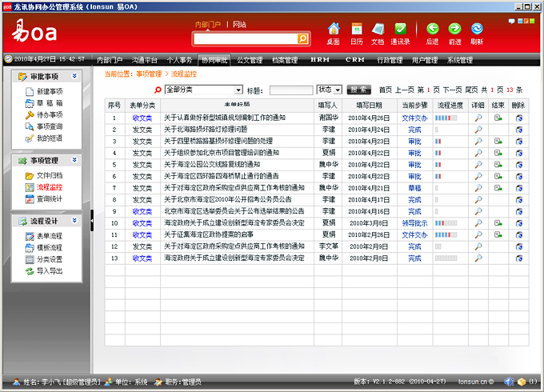Viewport: 544px width, 392px height.
Task: Switch to 个人事务 menu
Action: (179, 60)
